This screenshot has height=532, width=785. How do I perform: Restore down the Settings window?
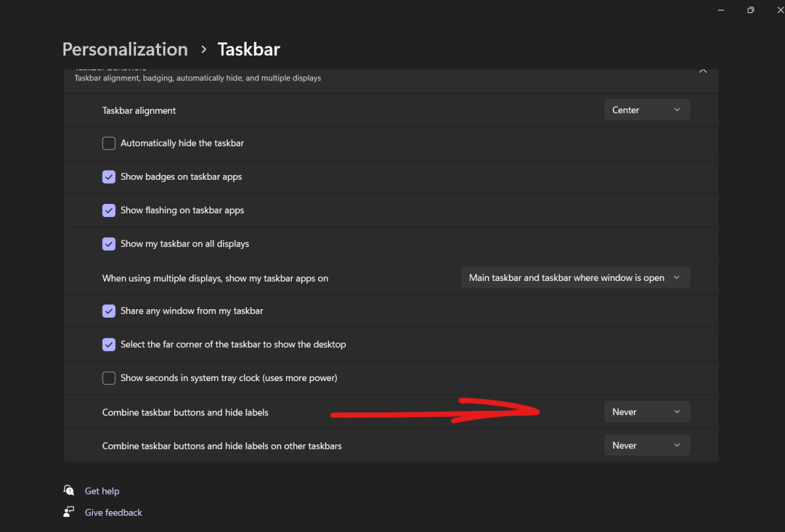750,10
